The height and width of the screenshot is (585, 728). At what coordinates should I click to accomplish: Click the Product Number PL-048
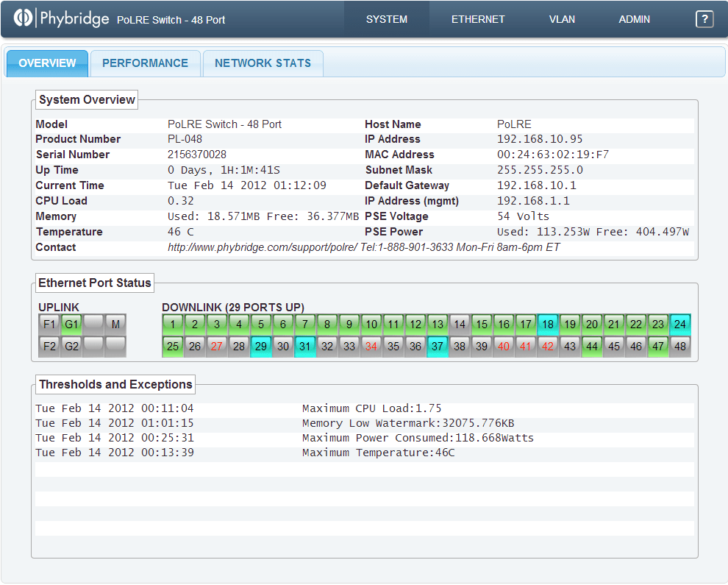click(185, 139)
